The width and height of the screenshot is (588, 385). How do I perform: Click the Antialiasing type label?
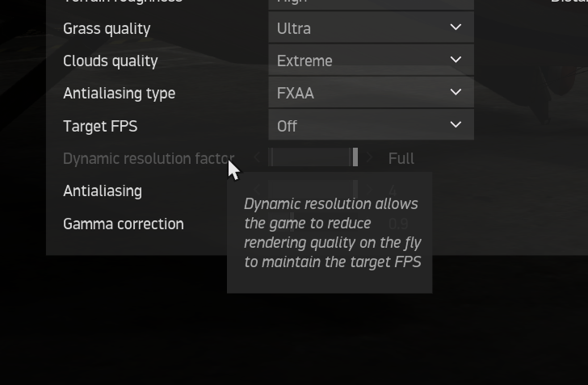(x=119, y=94)
